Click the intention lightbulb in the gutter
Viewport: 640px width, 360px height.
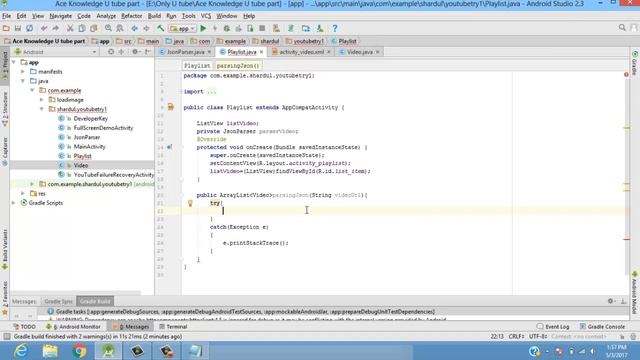(190, 203)
